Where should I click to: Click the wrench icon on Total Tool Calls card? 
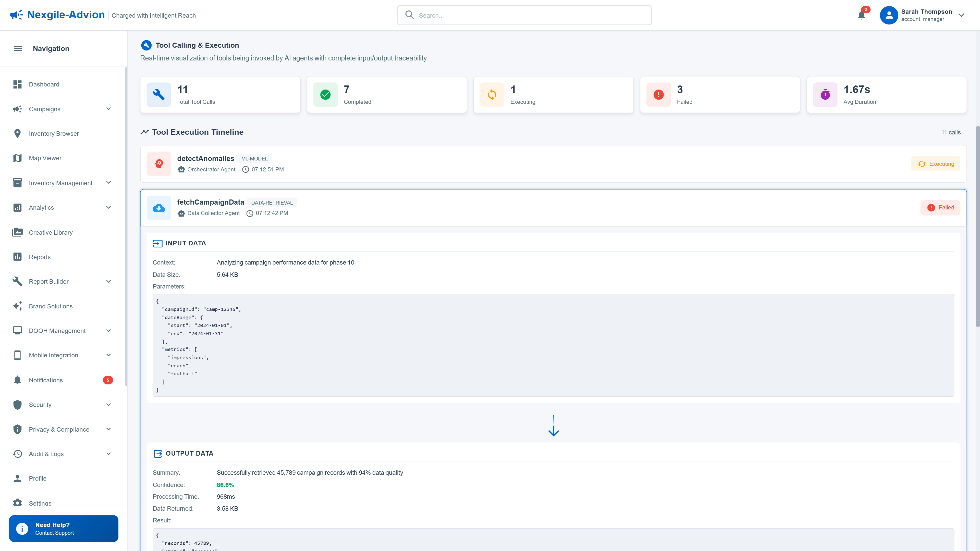[x=159, y=94]
